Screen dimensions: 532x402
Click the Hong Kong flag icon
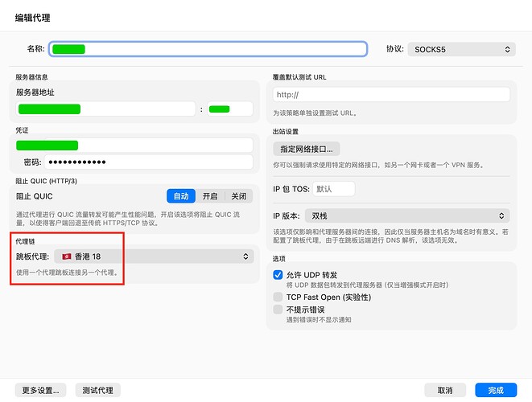click(x=67, y=256)
